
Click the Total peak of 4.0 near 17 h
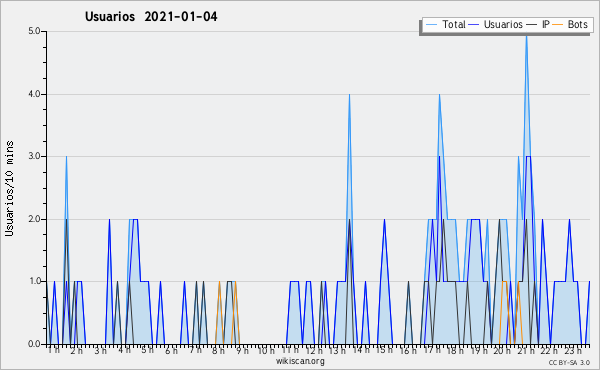pyautogui.click(x=440, y=95)
